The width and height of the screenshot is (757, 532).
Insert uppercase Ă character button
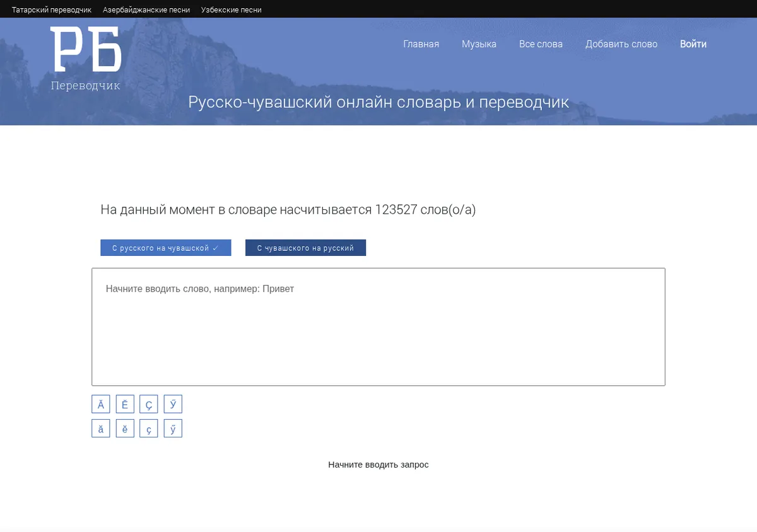(x=101, y=405)
